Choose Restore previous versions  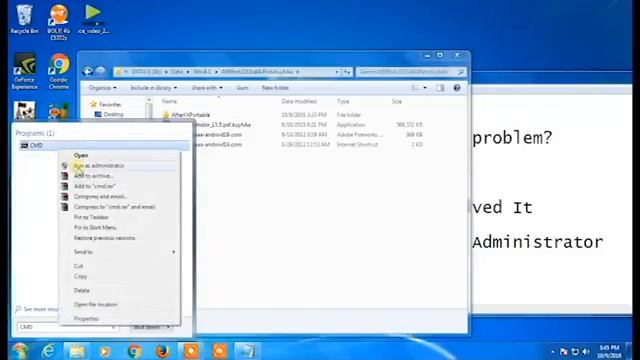tap(104, 238)
